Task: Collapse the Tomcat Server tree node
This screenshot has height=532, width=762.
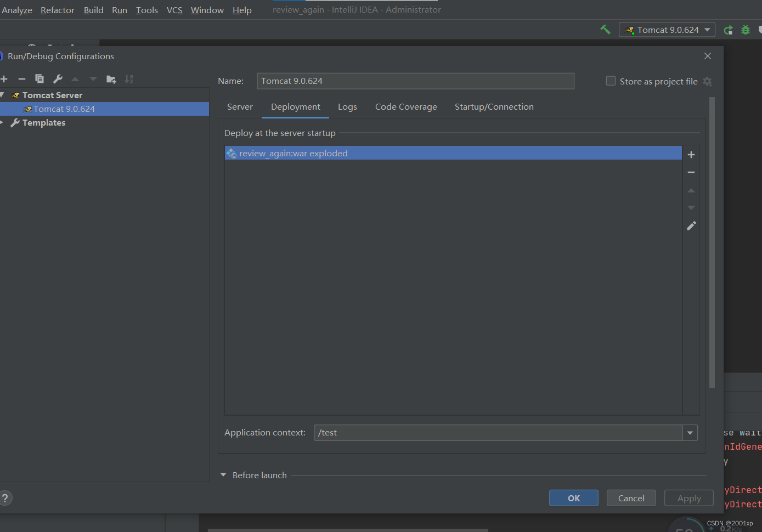Action: [x=2, y=95]
